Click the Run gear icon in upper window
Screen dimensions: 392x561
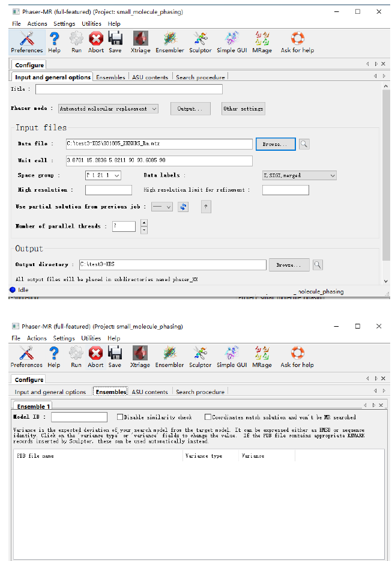pyautogui.click(x=76, y=42)
